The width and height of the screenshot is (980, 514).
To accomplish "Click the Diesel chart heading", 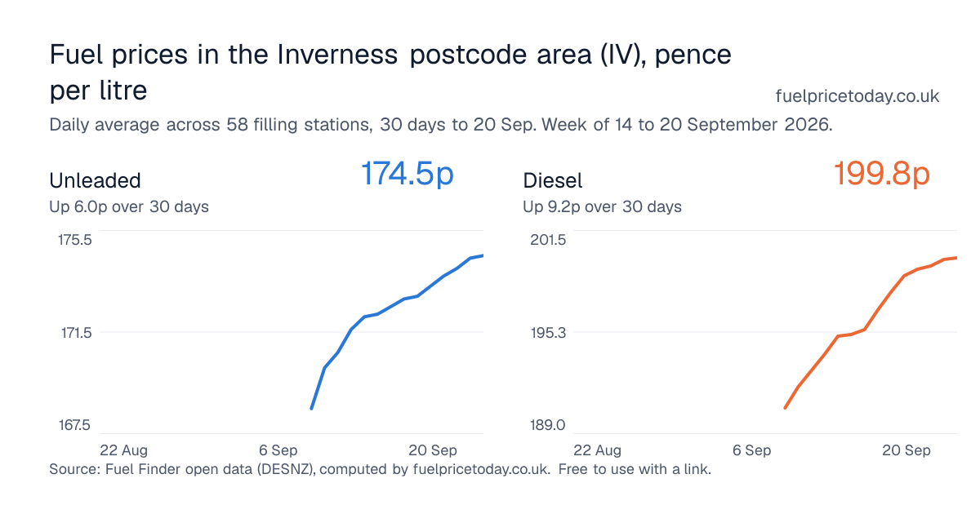I will 553,180.
